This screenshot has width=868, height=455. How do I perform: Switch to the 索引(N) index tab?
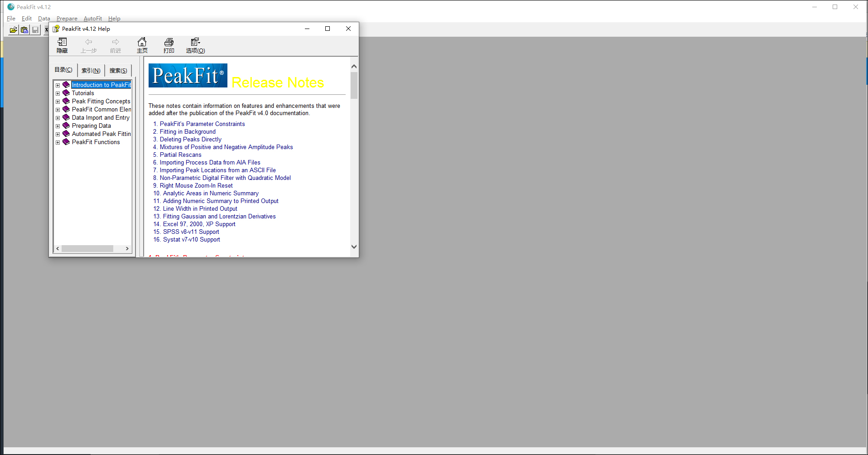tap(91, 71)
